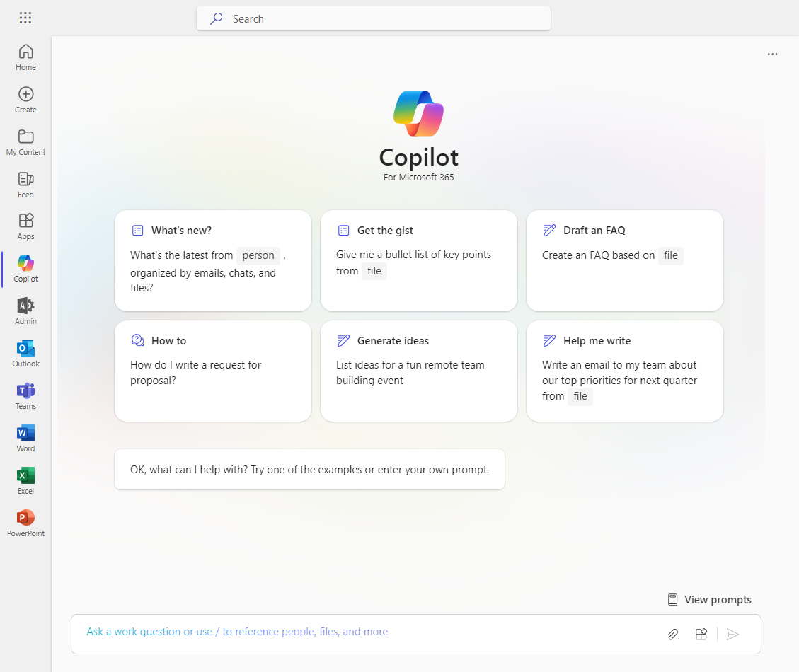Open the Admin section
799x672 pixels.
[25, 311]
